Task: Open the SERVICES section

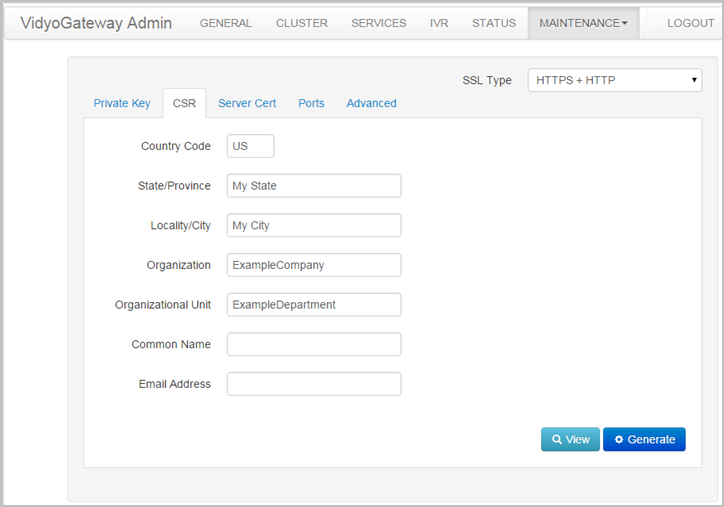Action: pos(379,23)
